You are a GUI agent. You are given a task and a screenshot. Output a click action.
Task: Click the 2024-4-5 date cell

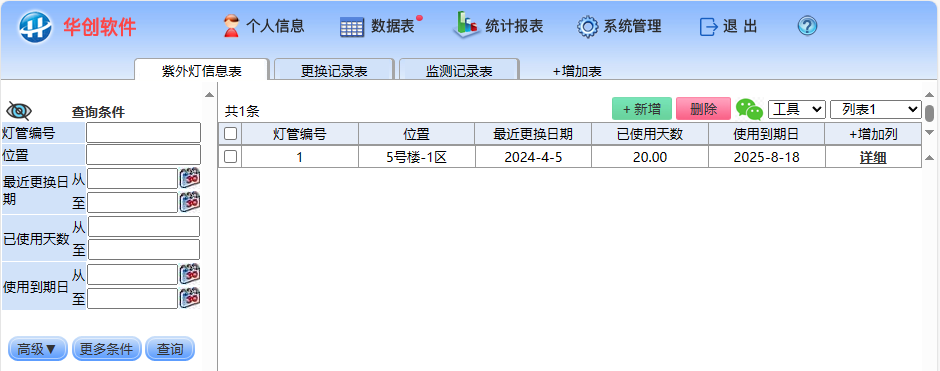tap(533, 158)
